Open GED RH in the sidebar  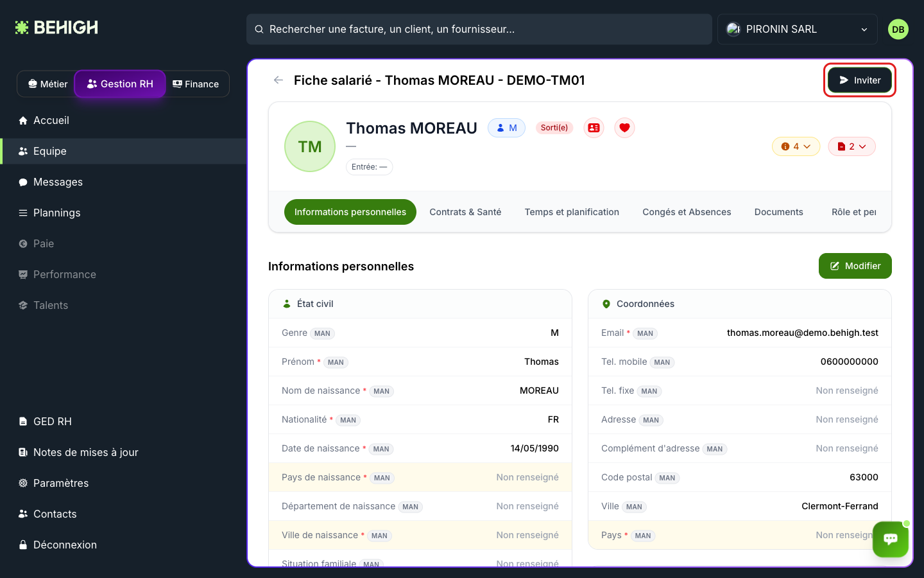coord(123,421)
